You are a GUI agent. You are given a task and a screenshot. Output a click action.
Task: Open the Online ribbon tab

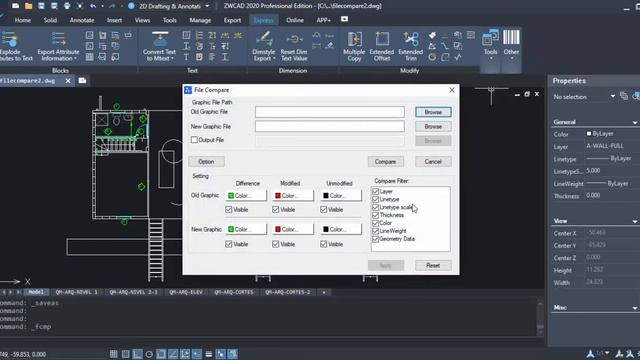point(295,20)
